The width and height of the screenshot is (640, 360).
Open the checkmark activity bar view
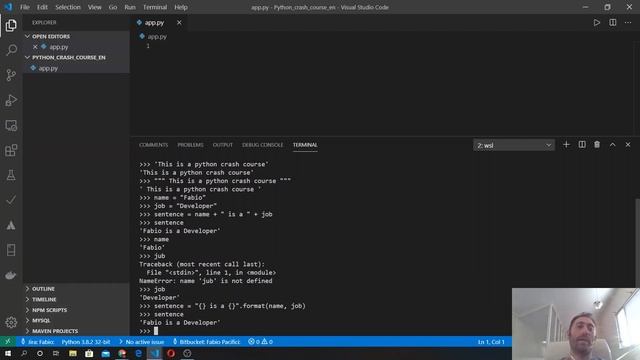(11, 200)
